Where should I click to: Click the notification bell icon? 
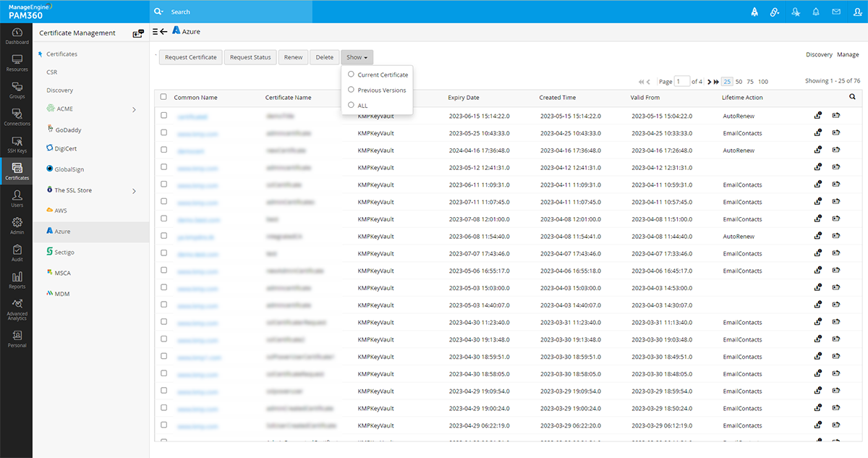817,11
